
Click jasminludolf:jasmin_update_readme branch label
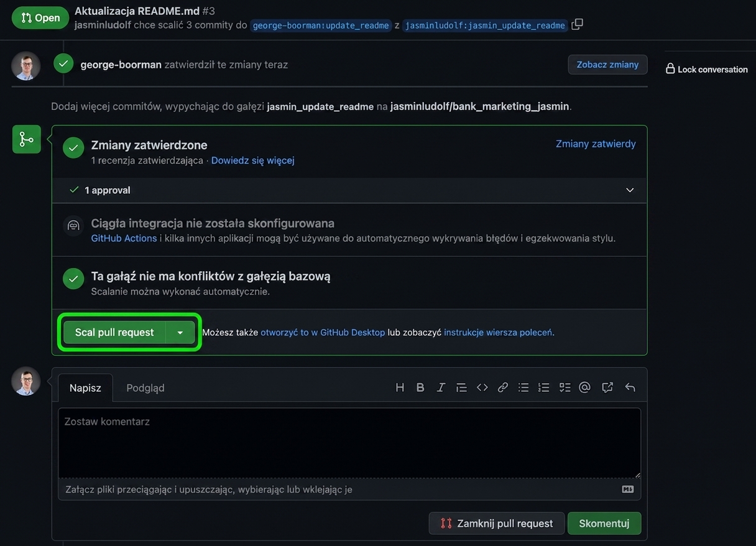tap(485, 25)
